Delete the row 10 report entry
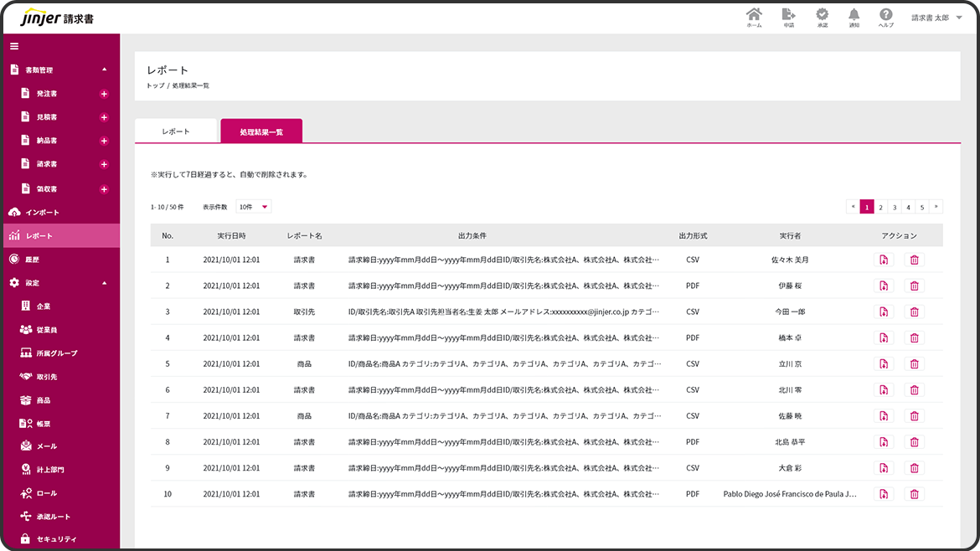The height and width of the screenshot is (551, 980). (x=914, y=494)
